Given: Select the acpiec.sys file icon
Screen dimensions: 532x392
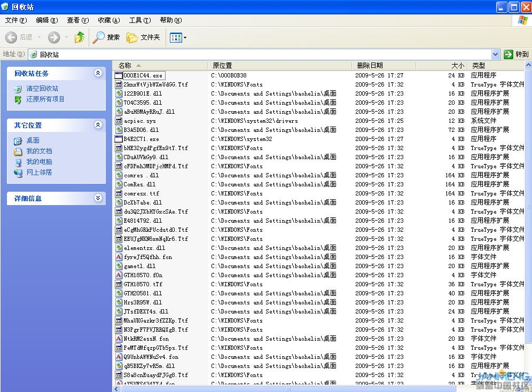Looking at the screenshot, I should (x=119, y=121).
